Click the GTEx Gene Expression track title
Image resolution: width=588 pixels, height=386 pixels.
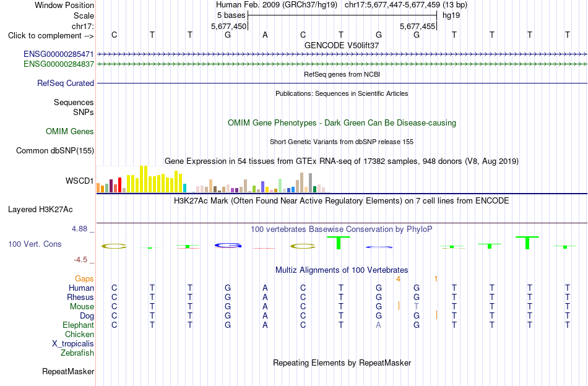pos(342,161)
